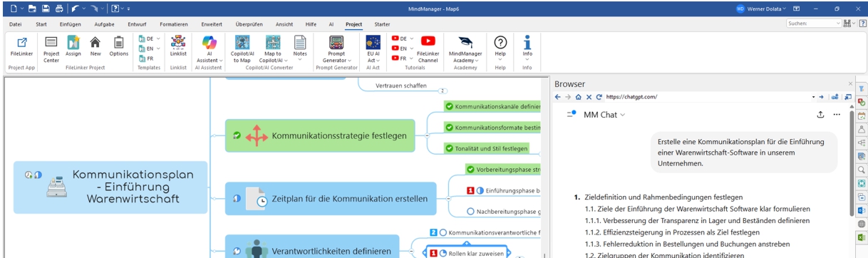Open the Linklist tool
This screenshot has height=258, width=868.
pos(178,46)
